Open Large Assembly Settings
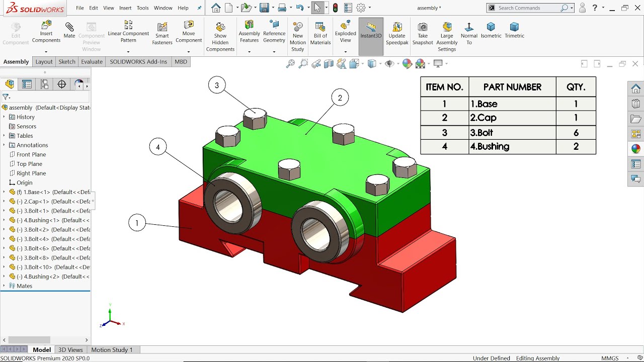The image size is (644, 362). point(447,37)
